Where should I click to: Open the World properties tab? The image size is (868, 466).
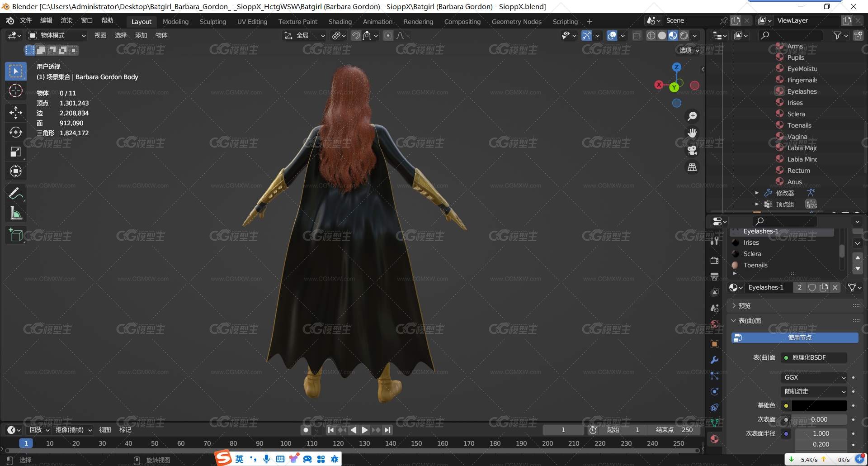(x=714, y=324)
